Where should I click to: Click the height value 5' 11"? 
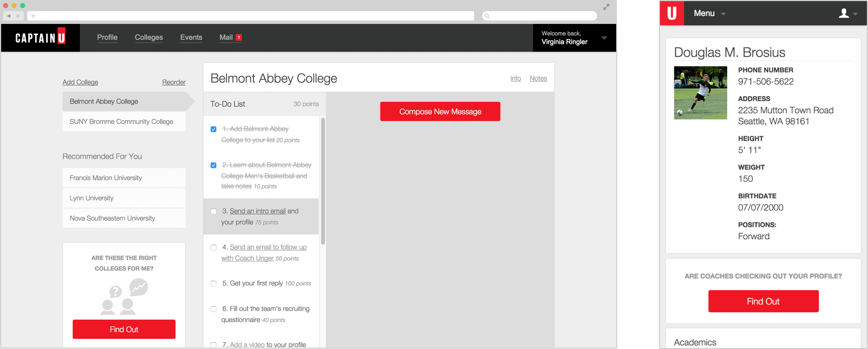pos(749,150)
